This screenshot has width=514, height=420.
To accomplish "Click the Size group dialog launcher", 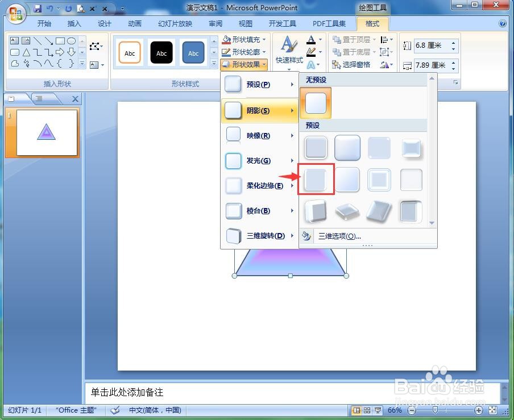I will (455, 82).
